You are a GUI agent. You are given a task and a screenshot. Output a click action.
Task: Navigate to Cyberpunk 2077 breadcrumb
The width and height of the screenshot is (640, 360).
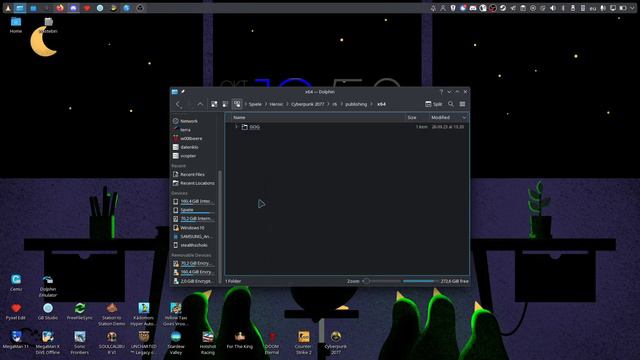coord(307,104)
